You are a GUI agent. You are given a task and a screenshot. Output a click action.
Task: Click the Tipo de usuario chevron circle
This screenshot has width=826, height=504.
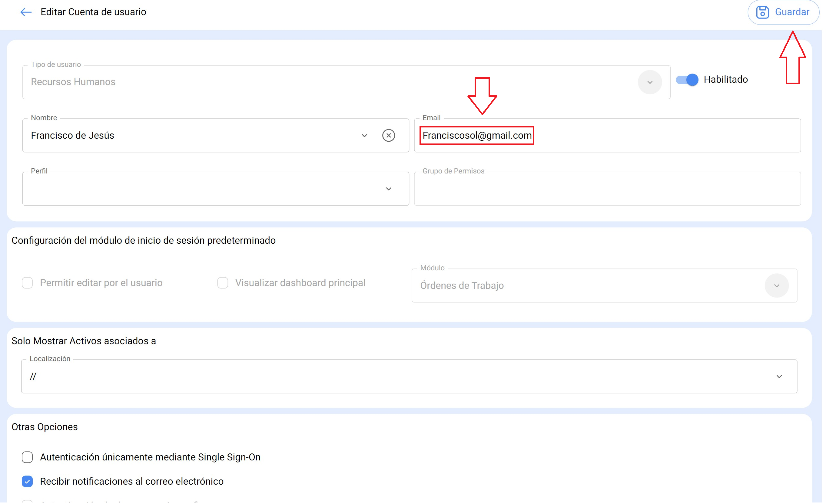pos(650,82)
